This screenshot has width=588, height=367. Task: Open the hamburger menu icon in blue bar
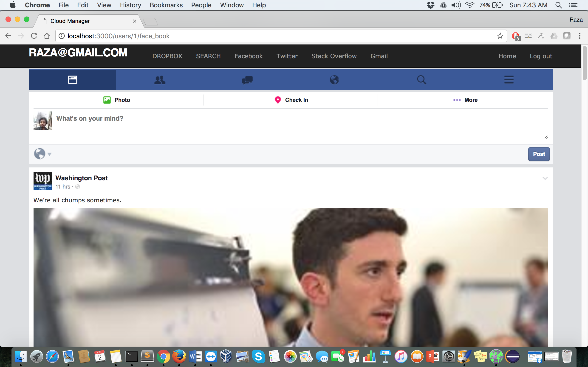point(509,80)
